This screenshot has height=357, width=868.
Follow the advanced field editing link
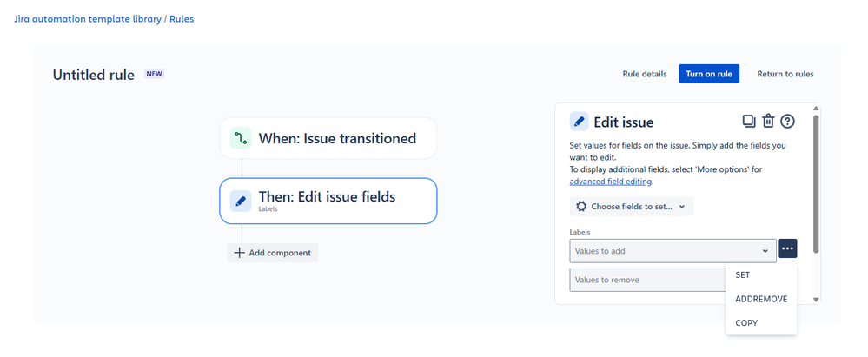[x=611, y=182]
